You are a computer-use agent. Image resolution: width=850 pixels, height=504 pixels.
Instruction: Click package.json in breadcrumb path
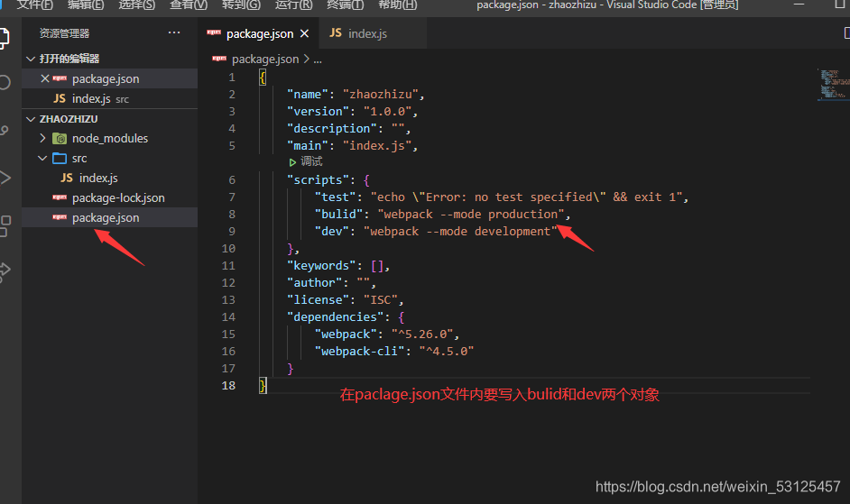click(x=265, y=60)
